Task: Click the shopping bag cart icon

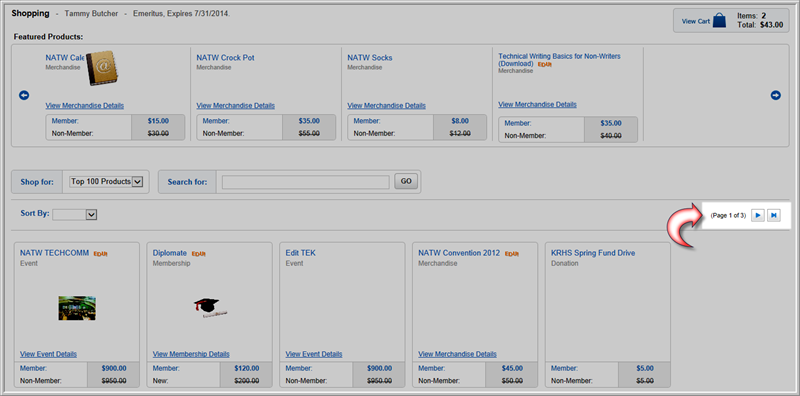Action: (x=719, y=20)
